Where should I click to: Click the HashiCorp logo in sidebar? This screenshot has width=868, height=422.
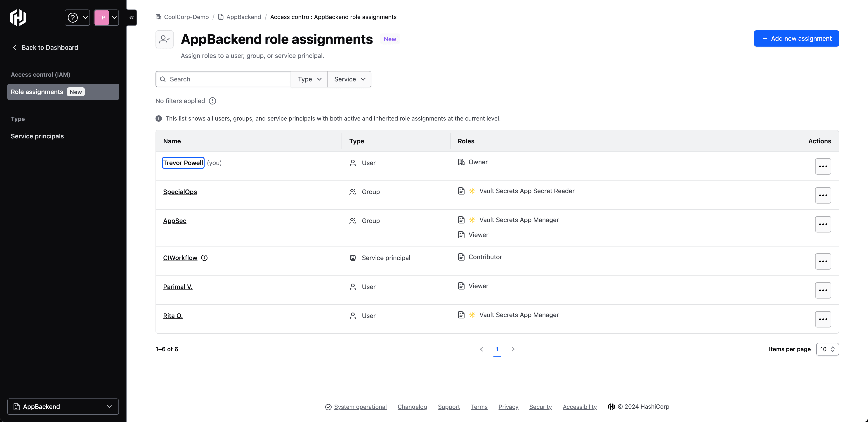[x=18, y=18]
